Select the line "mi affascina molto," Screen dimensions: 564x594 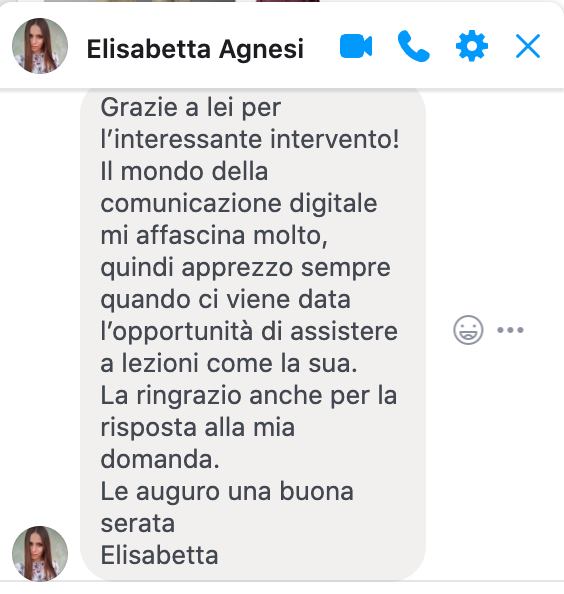pyautogui.click(x=214, y=236)
